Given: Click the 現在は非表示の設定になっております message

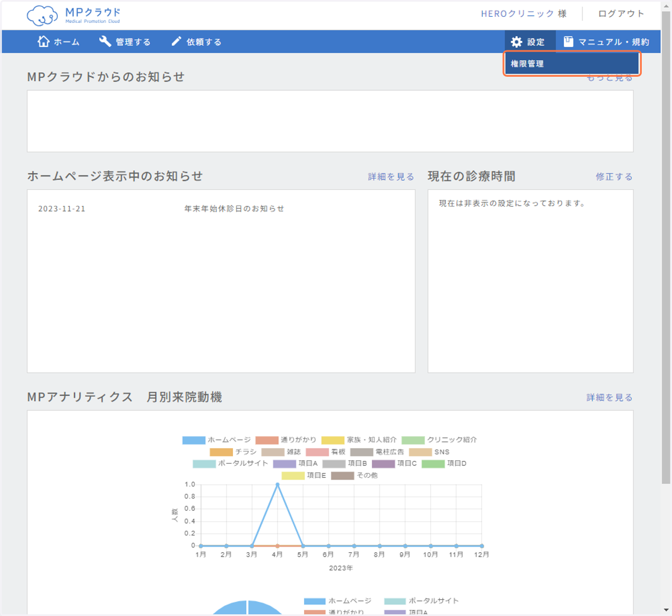Looking at the screenshot, I should click(x=512, y=203).
